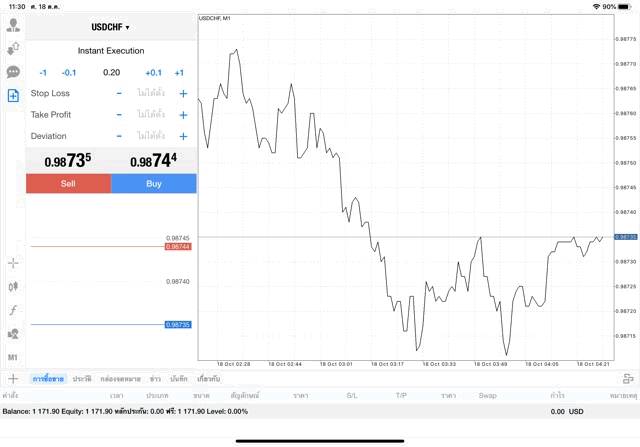Select the new order document icon
Image resolution: width=640 pixels, height=447 pixels.
tap(13, 96)
